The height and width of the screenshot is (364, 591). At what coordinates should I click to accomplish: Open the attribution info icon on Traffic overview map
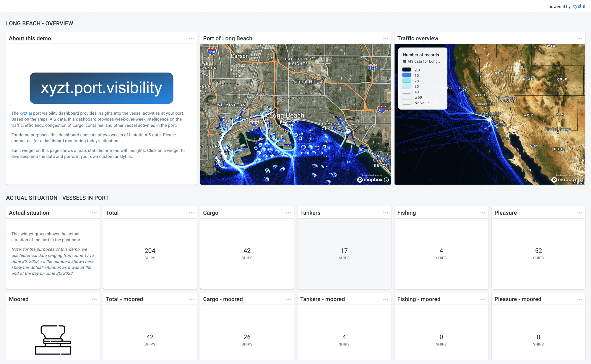click(581, 180)
